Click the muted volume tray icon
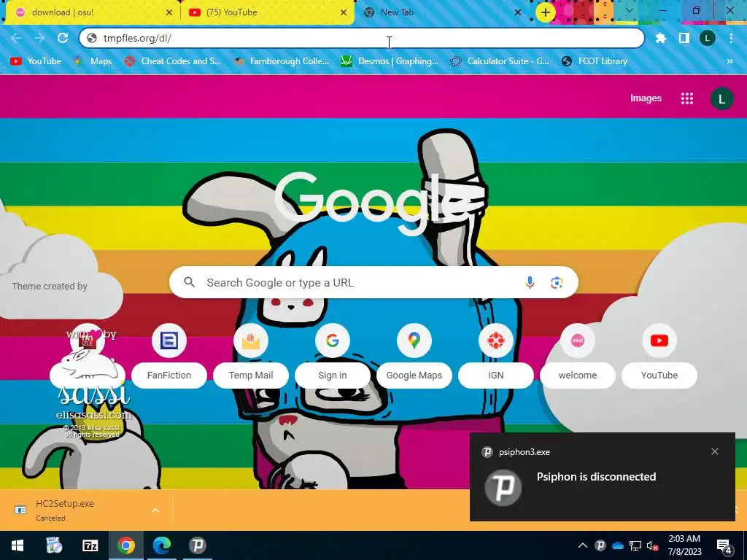747x560 pixels. point(652,545)
